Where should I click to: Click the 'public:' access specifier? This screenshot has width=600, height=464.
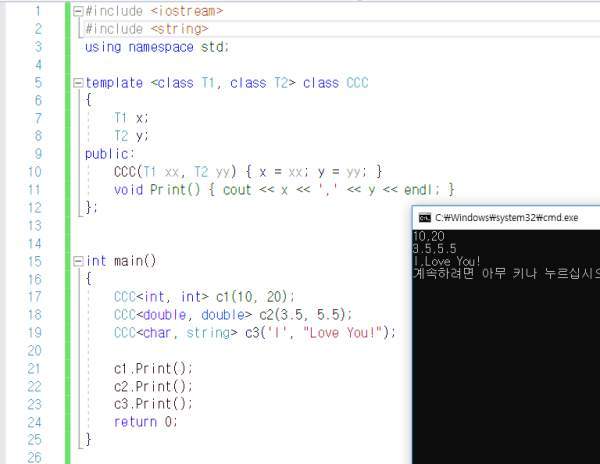tap(110, 154)
